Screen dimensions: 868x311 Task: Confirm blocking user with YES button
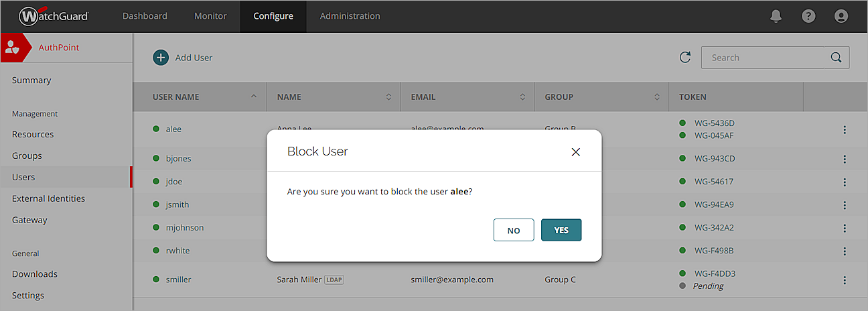tap(561, 230)
